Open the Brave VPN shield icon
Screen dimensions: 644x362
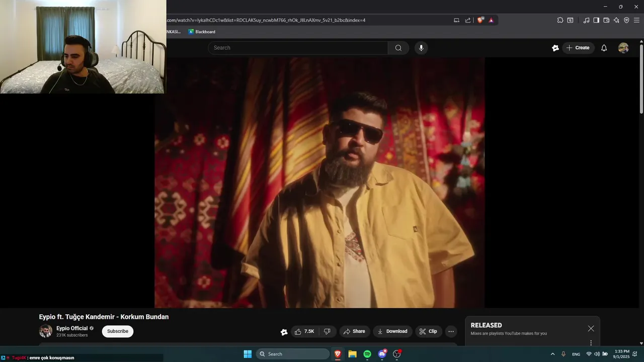[x=626, y=20]
